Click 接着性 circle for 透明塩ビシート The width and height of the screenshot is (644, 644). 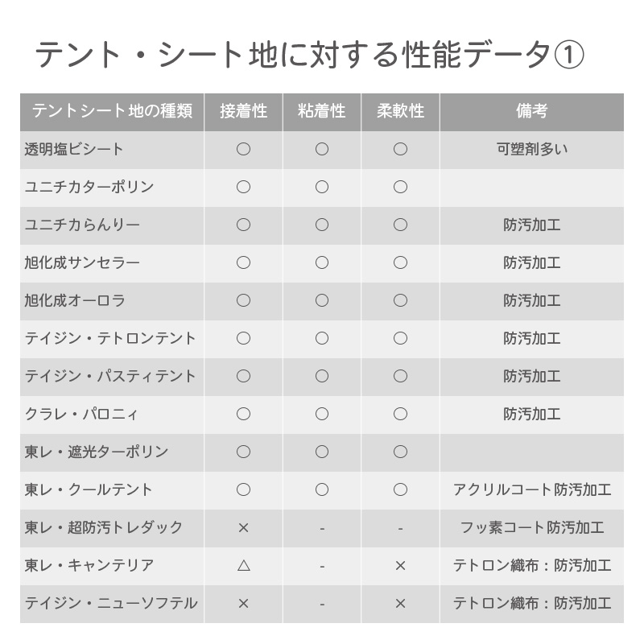pyautogui.click(x=243, y=149)
